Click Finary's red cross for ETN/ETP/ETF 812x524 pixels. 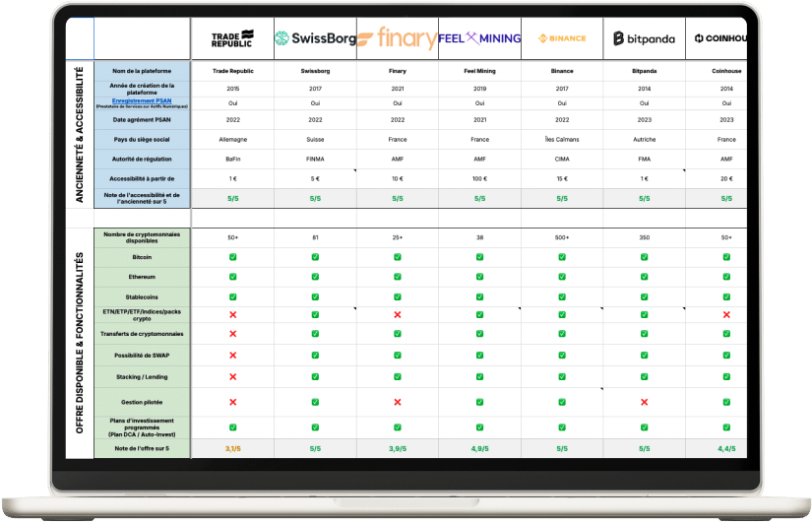tap(398, 314)
